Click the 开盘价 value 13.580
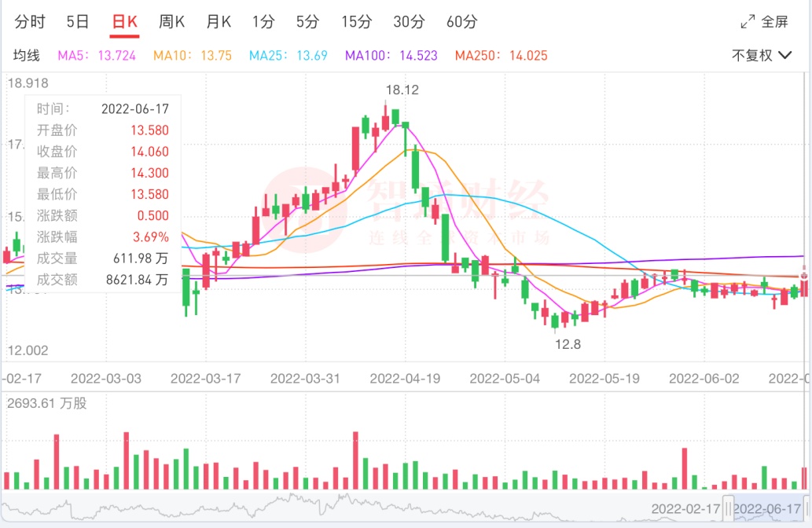The width and height of the screenshot is (812, 528). [x=149, y=130]
